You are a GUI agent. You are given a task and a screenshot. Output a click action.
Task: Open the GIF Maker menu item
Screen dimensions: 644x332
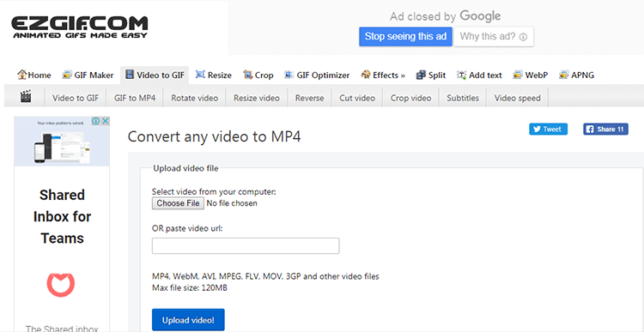point(88,75)
